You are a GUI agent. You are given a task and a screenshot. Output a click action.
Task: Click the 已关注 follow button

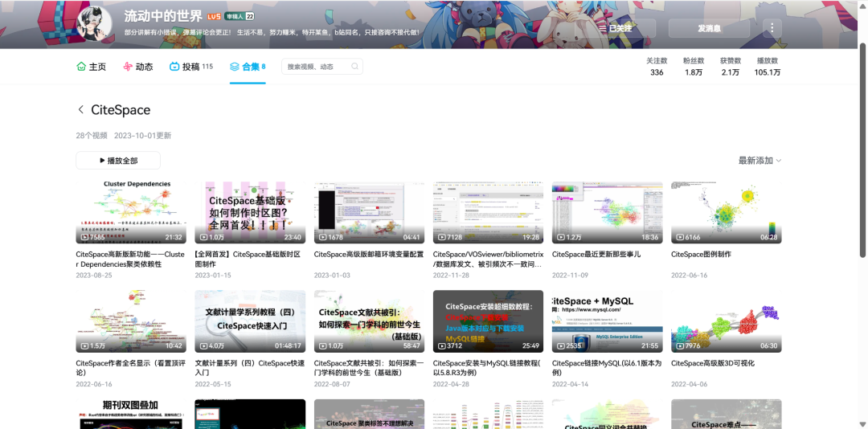[616, 28]
